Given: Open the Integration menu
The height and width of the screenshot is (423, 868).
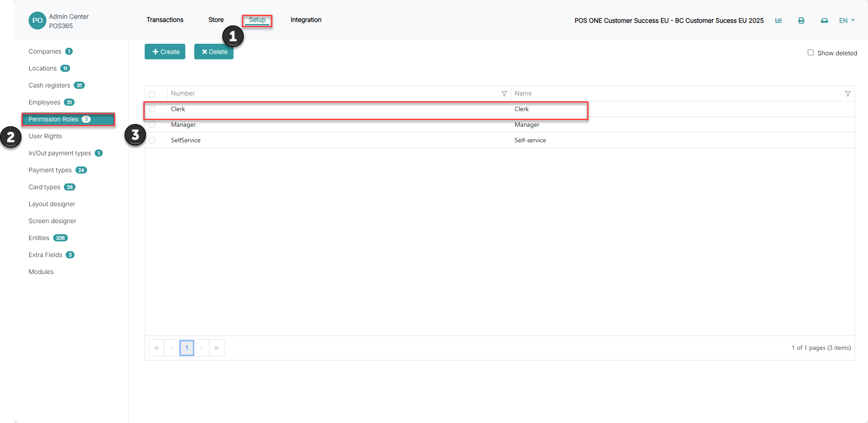Looking at the screenshot, I should point(306,20).
